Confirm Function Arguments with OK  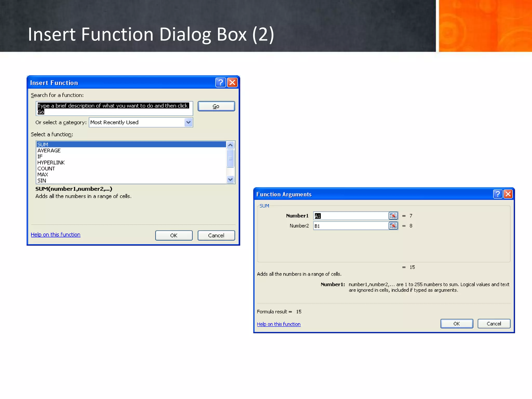[x=456, y=324]
